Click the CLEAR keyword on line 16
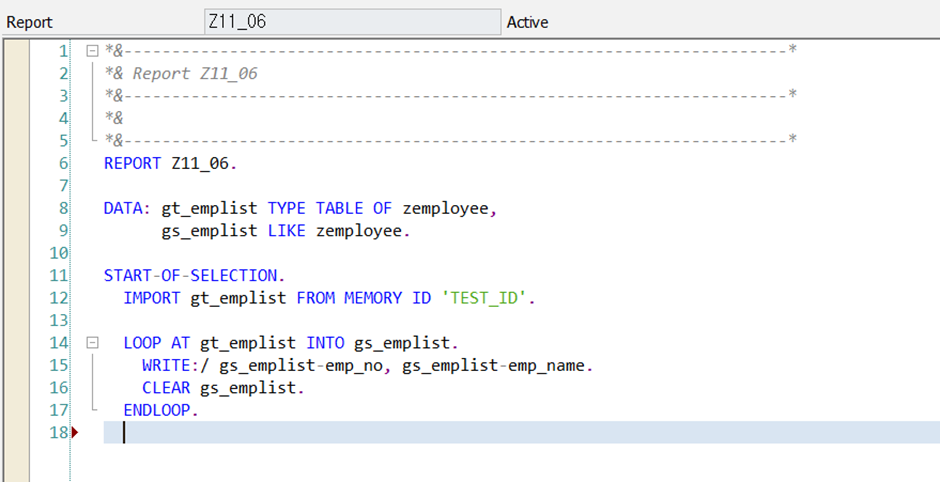The height and width of the screenshot is (482, 940). click(166, 388)
